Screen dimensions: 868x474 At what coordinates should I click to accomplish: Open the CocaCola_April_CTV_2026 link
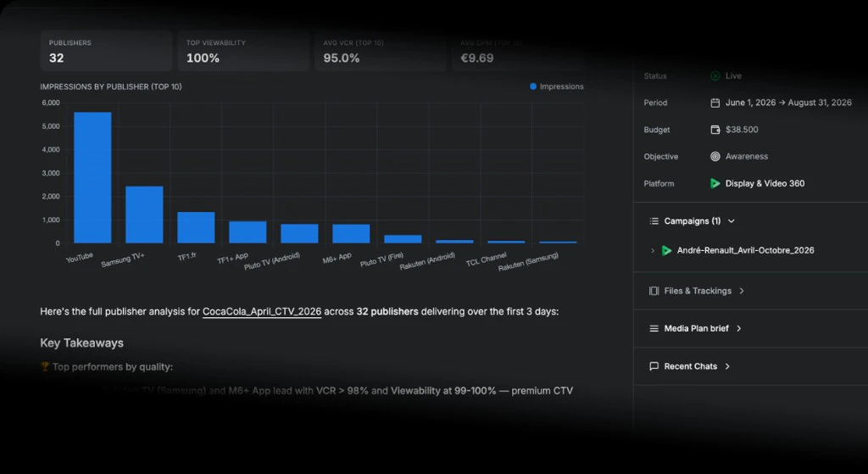[262, 312]
